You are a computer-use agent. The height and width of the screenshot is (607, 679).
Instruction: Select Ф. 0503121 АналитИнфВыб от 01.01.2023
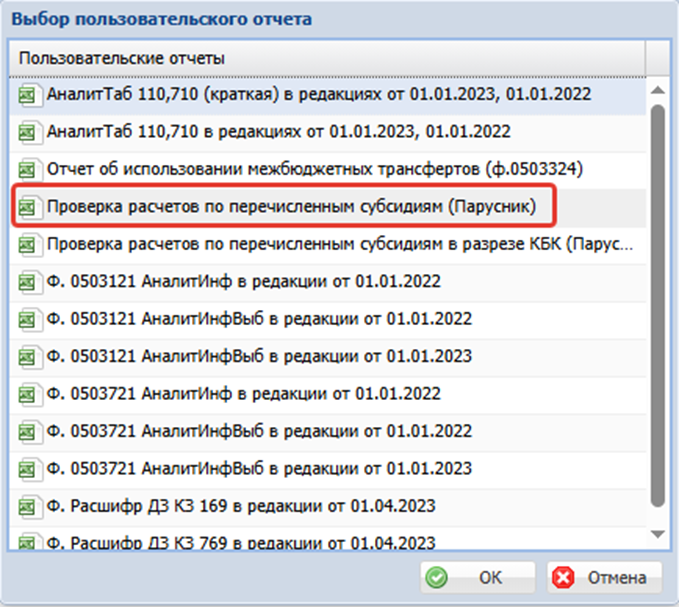tap(328, 357)
